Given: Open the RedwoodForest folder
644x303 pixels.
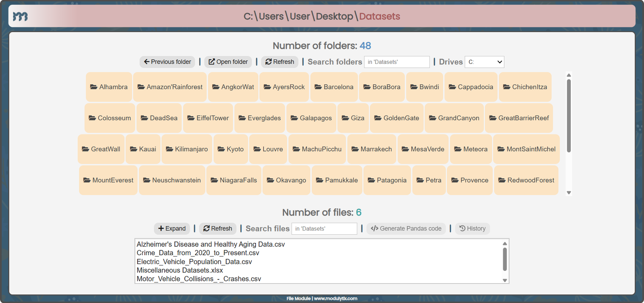Looking at the screenshot, I should click(526, 180).
